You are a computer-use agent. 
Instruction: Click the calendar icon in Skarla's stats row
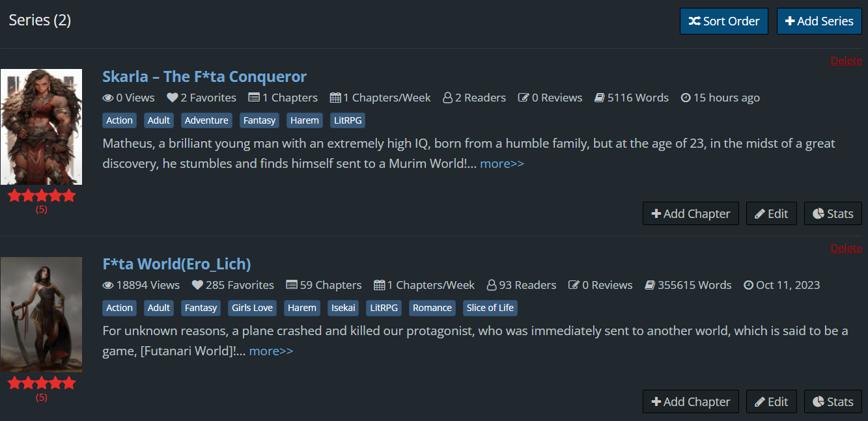(335, 98)
